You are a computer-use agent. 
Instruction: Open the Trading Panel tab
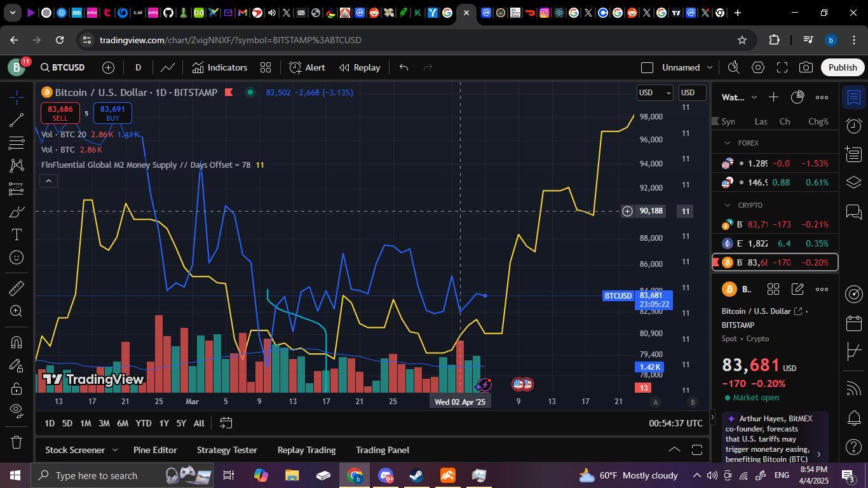pyautogui.click(x=383, y=450)
